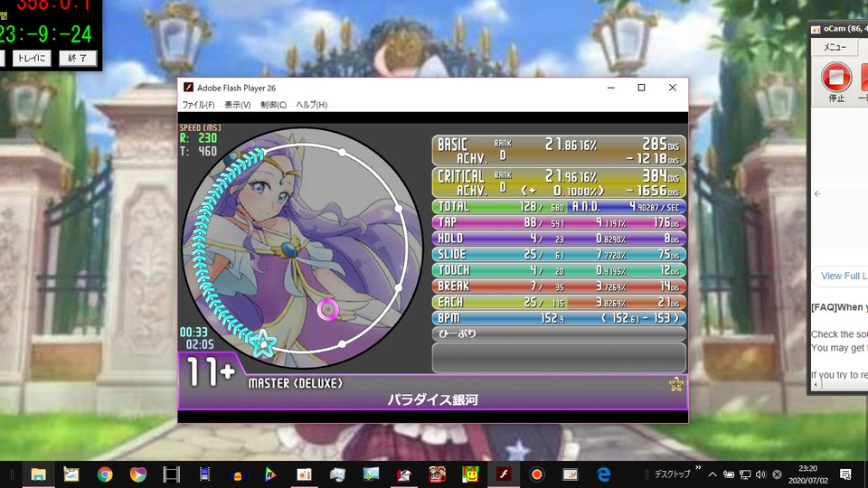Click the 02:05 total time display
Viewport: 868px width, 488px height.
point(200,344)
